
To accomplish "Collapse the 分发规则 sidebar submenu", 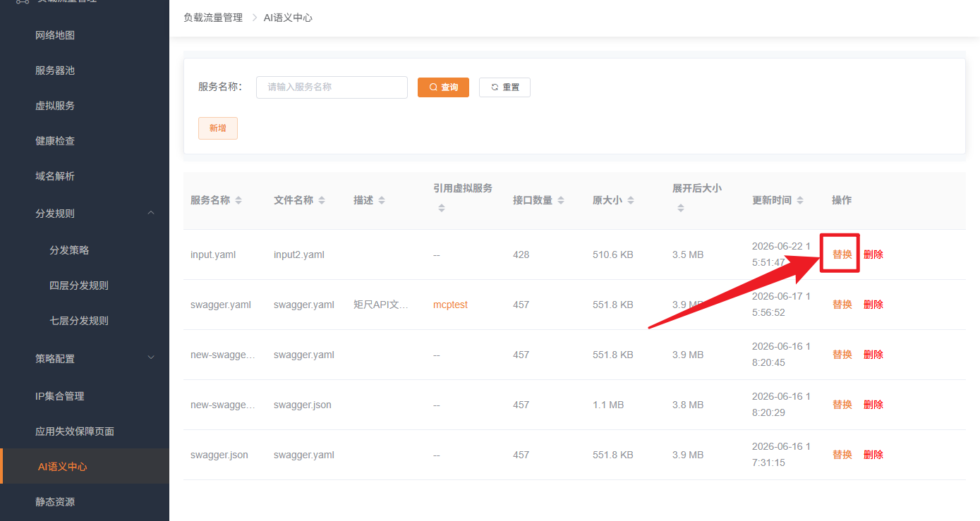I will coord(151,213).
